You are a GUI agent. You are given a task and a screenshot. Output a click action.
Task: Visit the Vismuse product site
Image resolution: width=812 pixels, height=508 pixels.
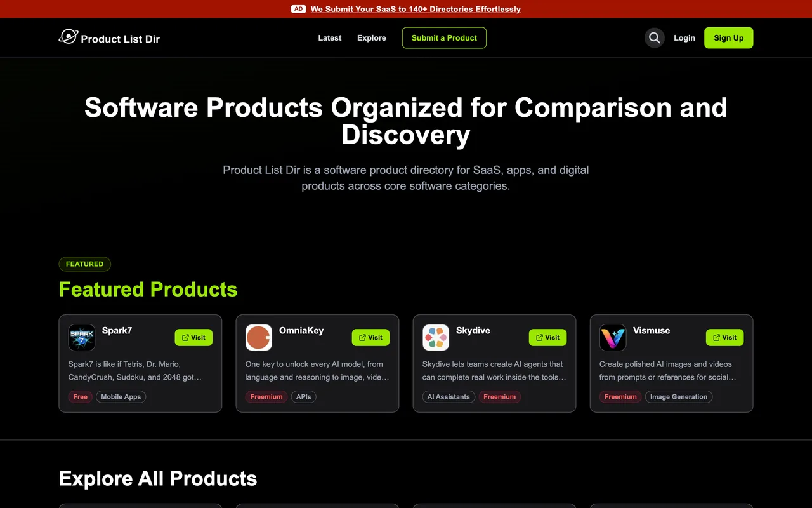coord(724,338)
